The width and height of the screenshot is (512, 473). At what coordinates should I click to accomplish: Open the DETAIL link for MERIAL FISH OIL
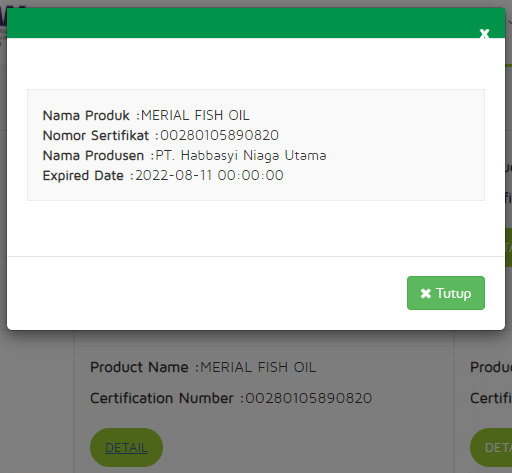[x=126, y=447]
